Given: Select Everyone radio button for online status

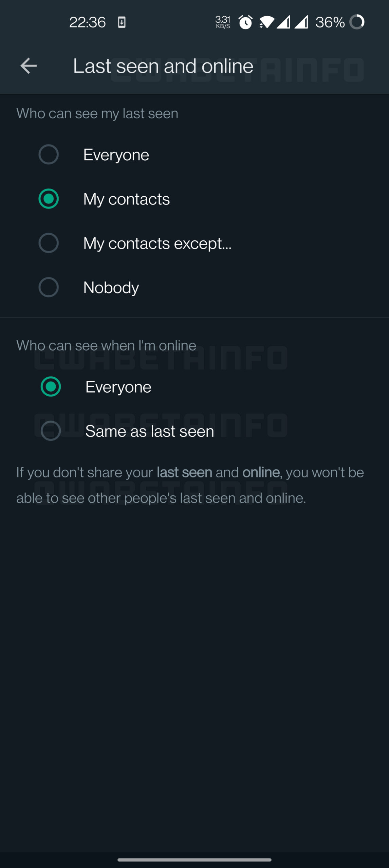Looking at the screenshot, I should 51,387.
